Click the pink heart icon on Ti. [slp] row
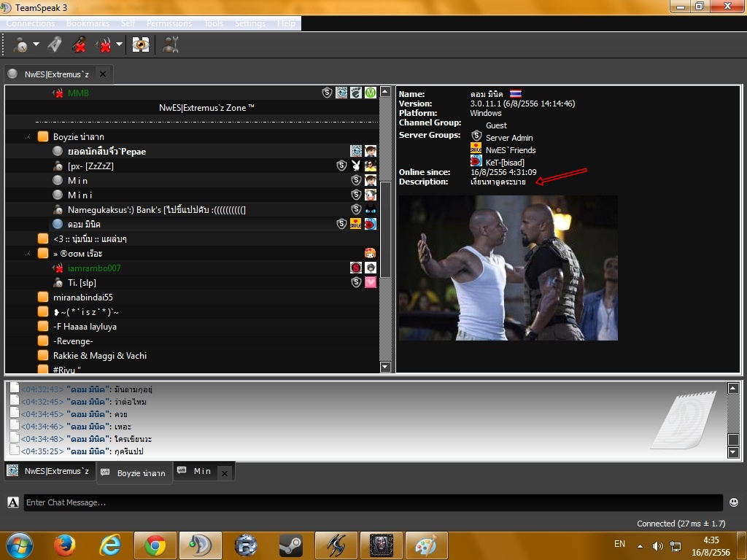Screen dimensions: 747x560 click(371, 282)
